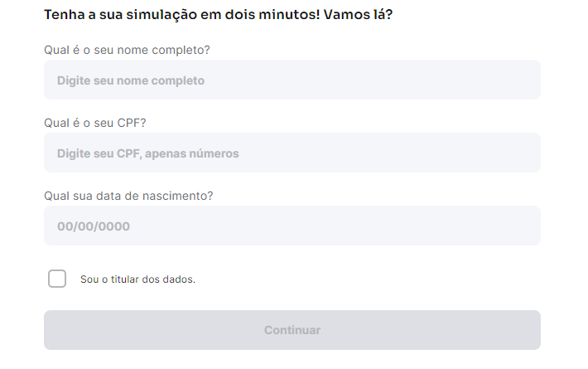The image size is (588, 369).
Task: Click the '00/00/0000' date placeholder
Action: (94, 226)
